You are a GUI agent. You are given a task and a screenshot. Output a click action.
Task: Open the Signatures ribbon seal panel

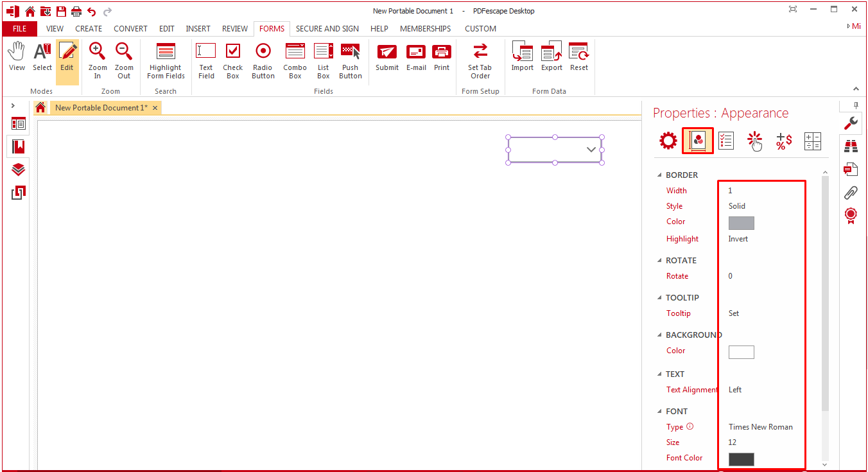point(851,215)
